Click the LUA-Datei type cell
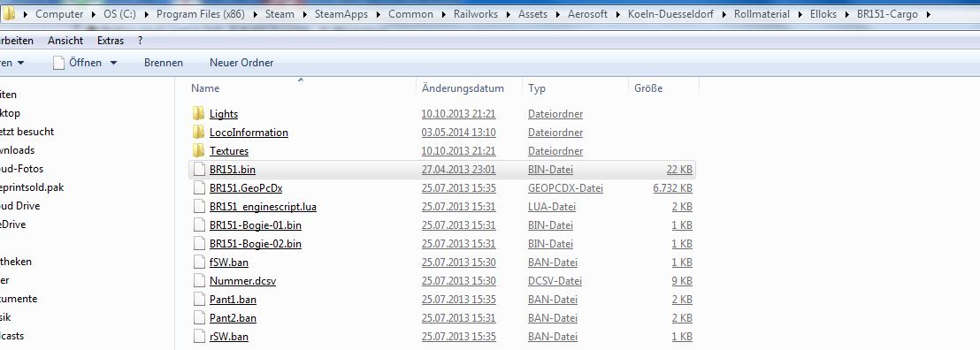The image size is (980, 350). click(551, 206)
